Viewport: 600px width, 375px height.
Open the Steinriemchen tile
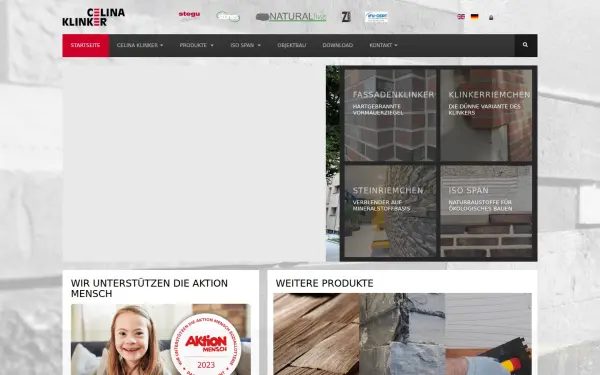(x=390, y=211)
